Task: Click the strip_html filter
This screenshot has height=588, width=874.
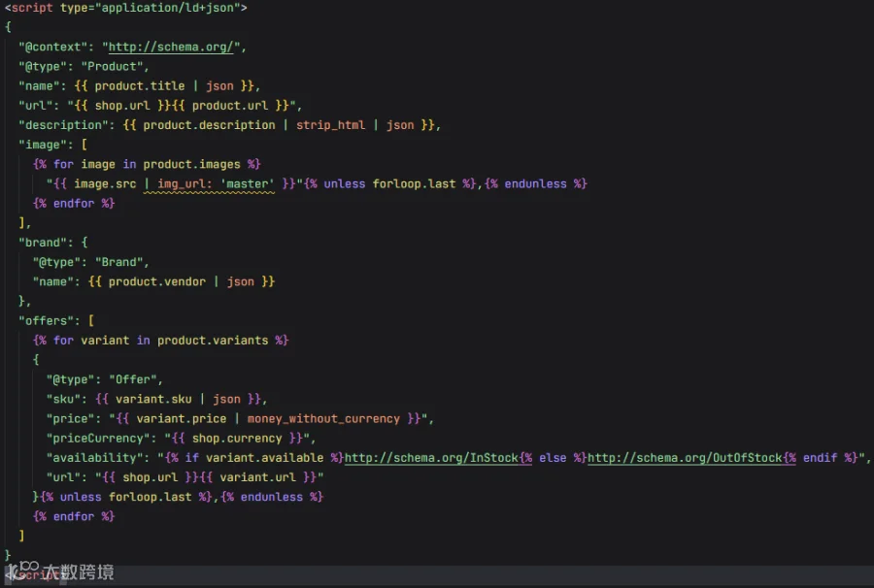Action: 330,125
